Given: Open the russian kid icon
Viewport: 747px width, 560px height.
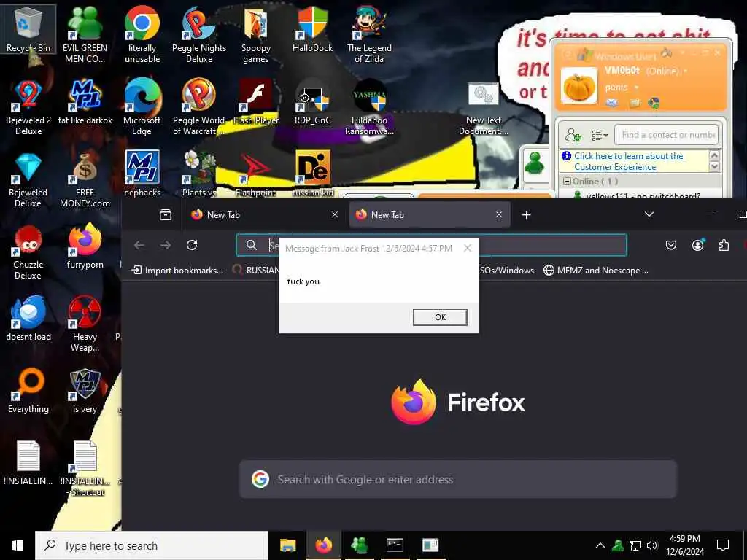Looking at the screenshot, I should pos(312,174).
